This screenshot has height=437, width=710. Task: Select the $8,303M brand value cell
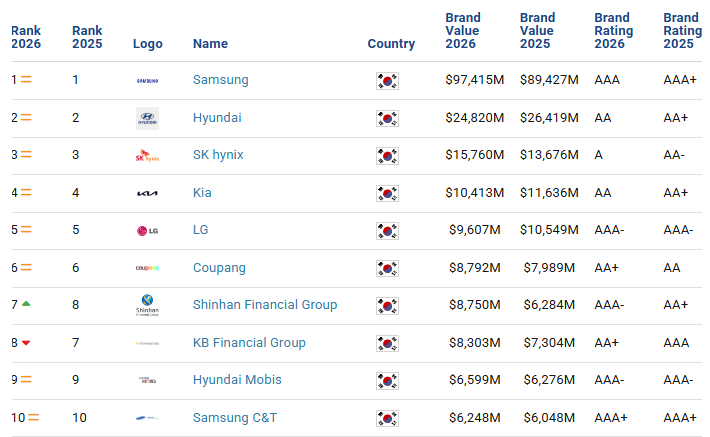point(475,342)
